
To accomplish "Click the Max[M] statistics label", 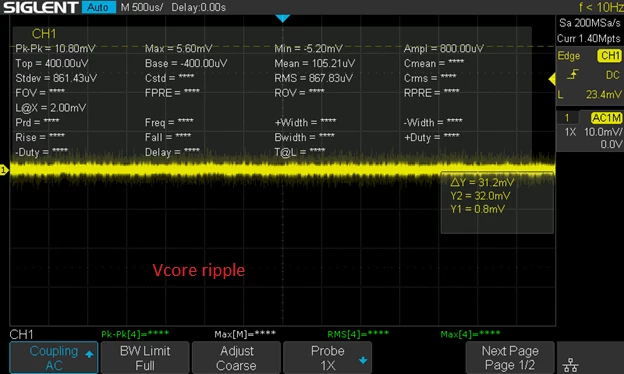I will coord(245,334).
